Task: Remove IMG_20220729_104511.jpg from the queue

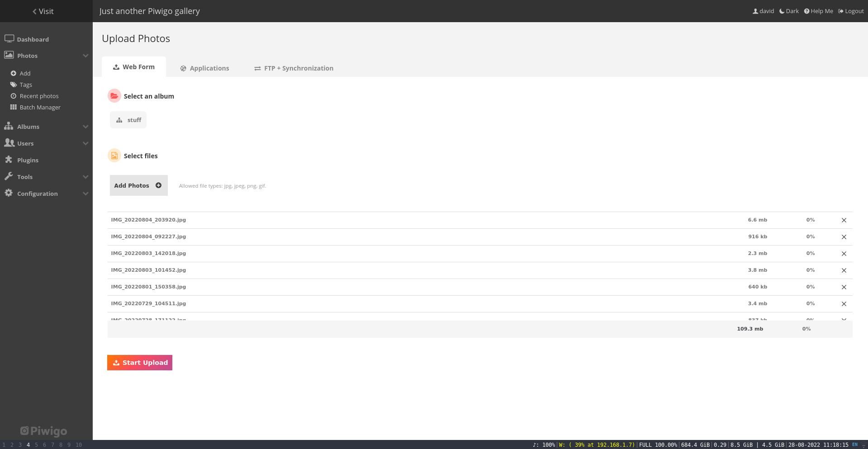Action: (x=844, y=304)
